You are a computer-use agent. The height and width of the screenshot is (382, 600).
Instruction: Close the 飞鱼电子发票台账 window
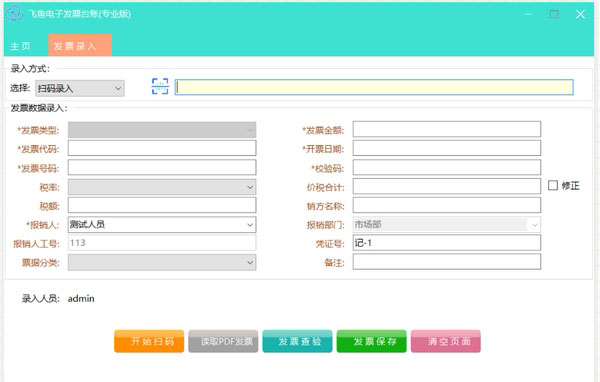[x=580, y=14]
